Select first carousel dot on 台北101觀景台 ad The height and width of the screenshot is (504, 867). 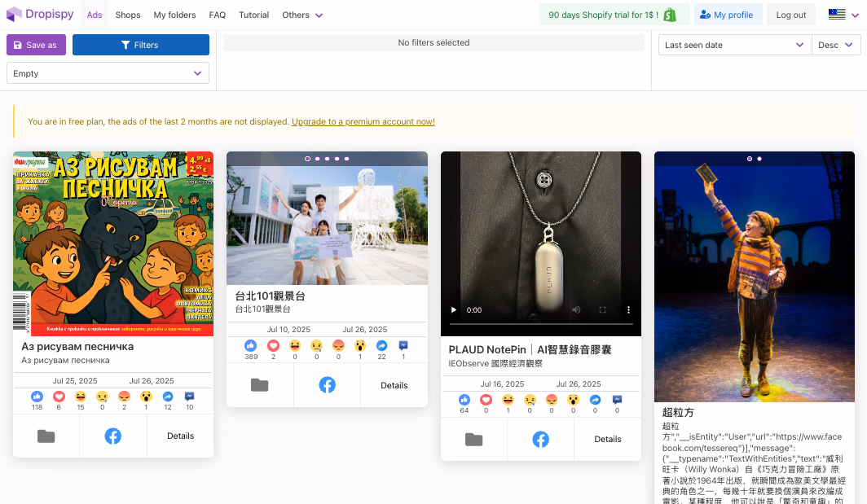307,159
